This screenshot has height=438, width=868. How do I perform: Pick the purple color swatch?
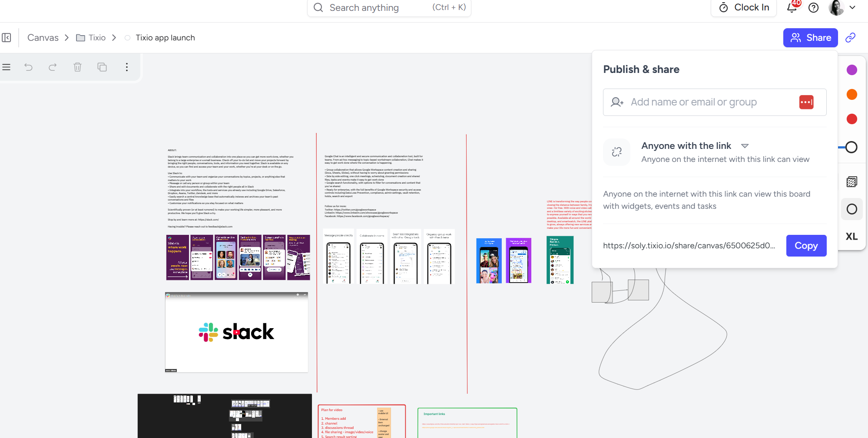(852, 70)
